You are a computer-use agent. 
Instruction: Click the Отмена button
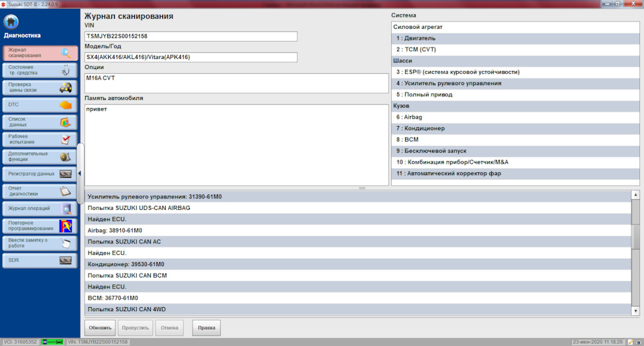point(169,328)
